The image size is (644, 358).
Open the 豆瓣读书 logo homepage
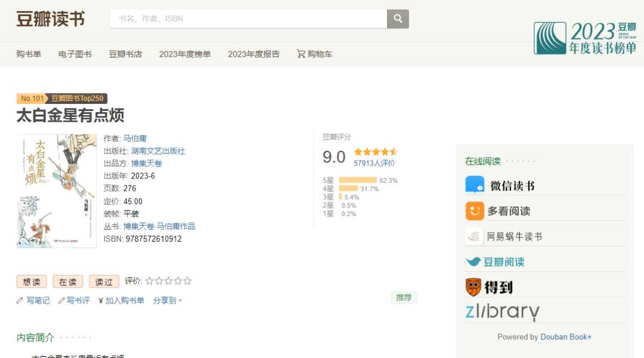click(x=51, y=19)
